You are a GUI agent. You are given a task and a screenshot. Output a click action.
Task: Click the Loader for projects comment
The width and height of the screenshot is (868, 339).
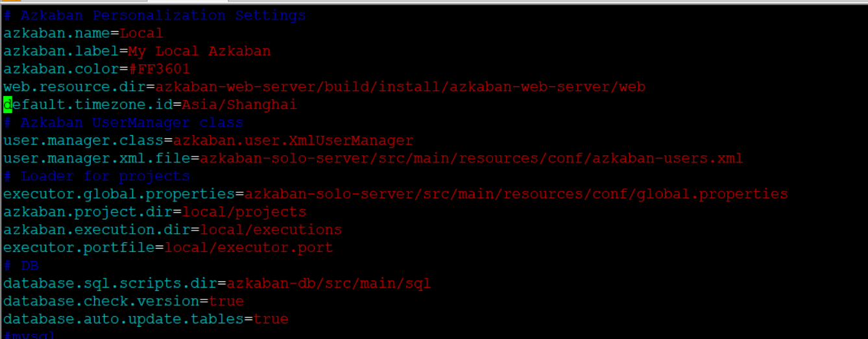97,176
